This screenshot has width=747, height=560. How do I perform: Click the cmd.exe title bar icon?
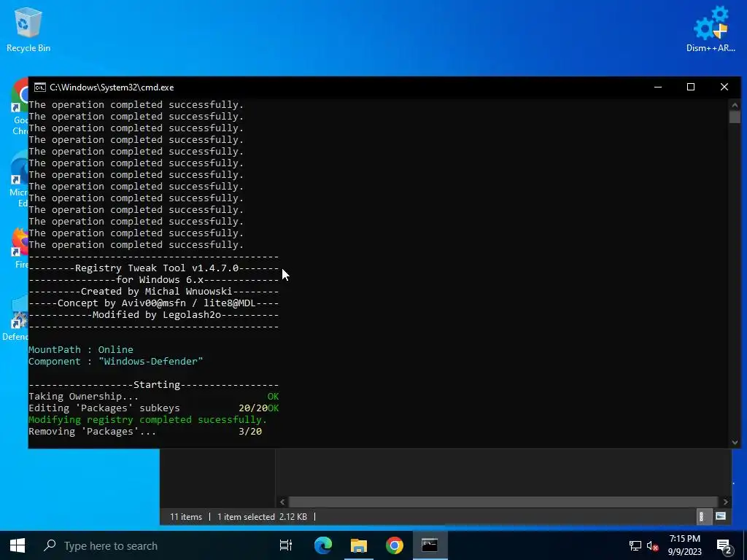pos(40,87)
